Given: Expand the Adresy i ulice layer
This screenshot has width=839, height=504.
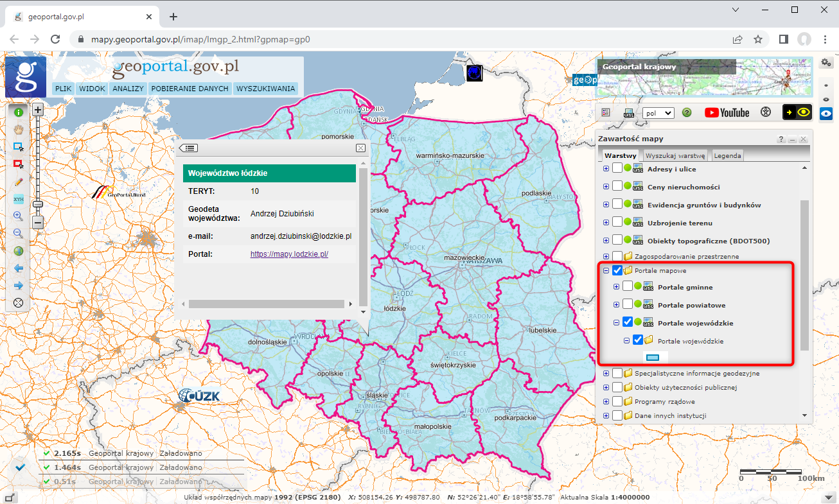Looking at the screenshot, I should pos(606,169).
